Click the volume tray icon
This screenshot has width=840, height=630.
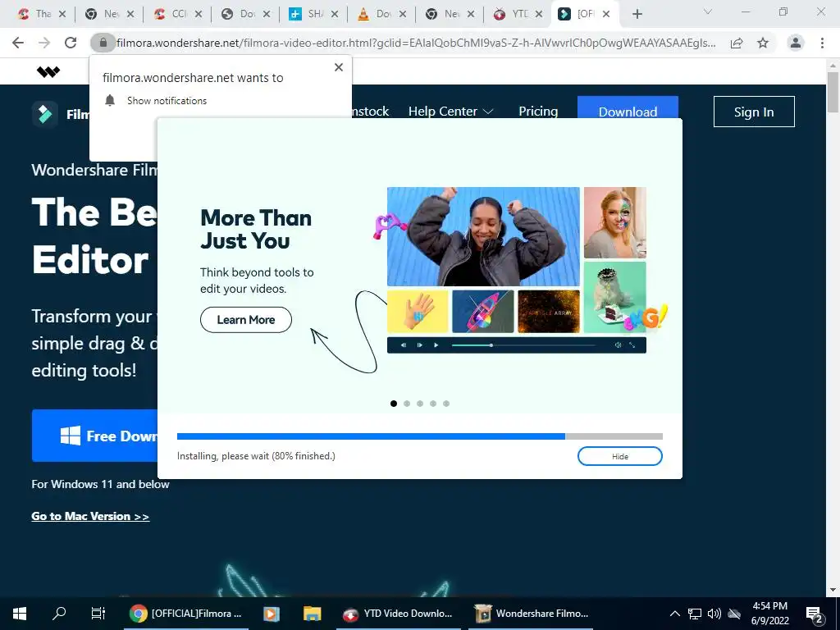714,614
